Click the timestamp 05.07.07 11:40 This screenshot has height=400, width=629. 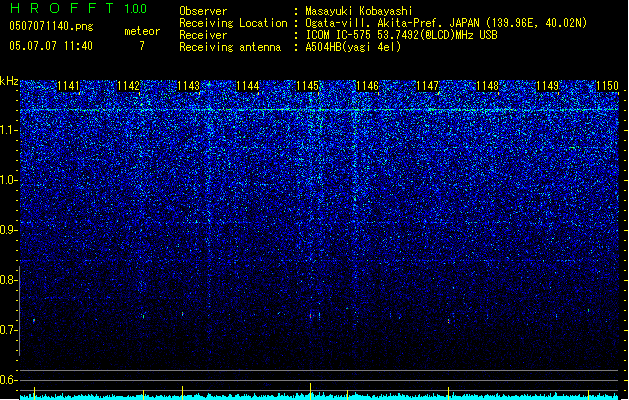[51, 46]
